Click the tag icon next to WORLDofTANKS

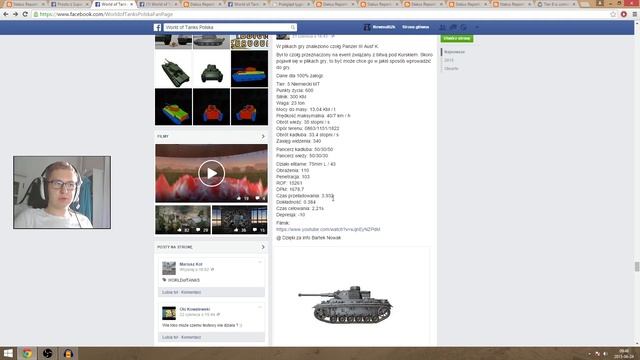[x=164, y=280]
